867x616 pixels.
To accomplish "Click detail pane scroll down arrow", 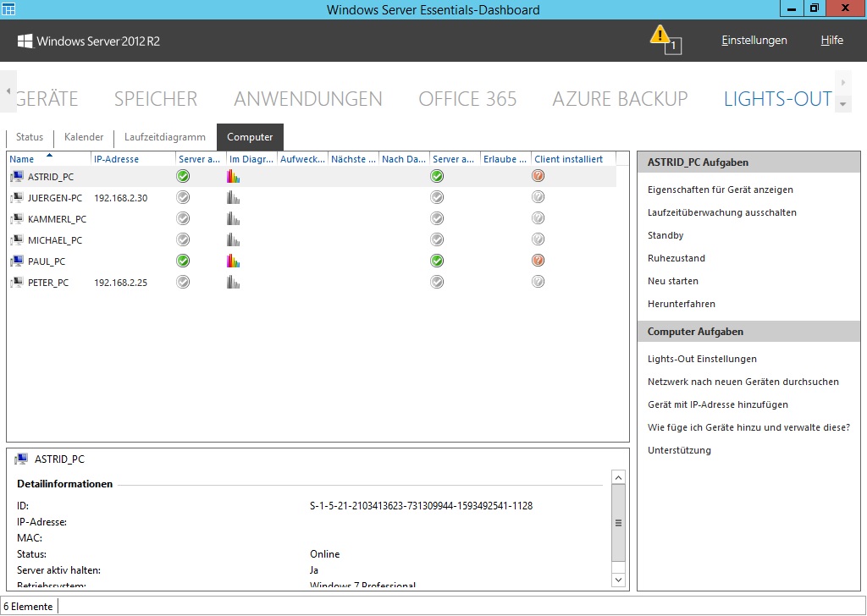I will pos(618,580).
